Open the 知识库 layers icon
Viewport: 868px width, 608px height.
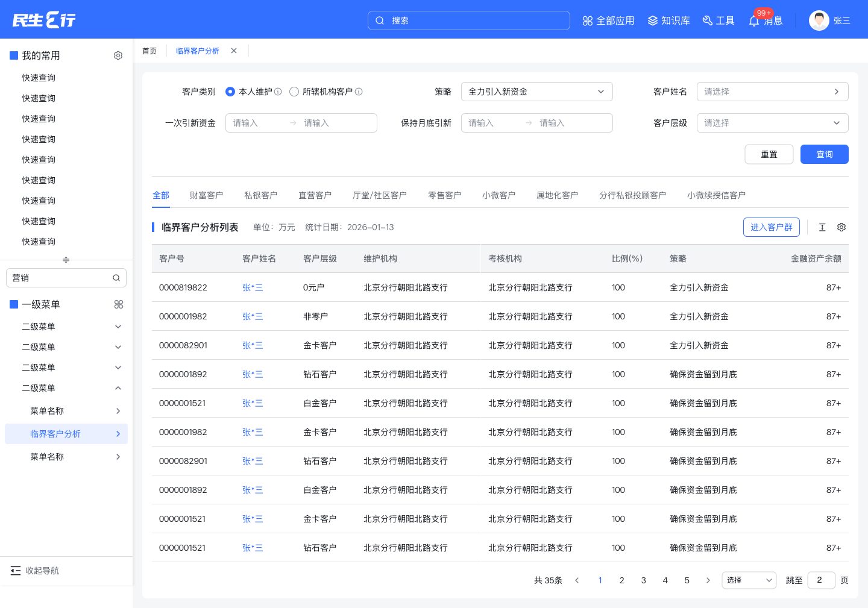[653, 21]
